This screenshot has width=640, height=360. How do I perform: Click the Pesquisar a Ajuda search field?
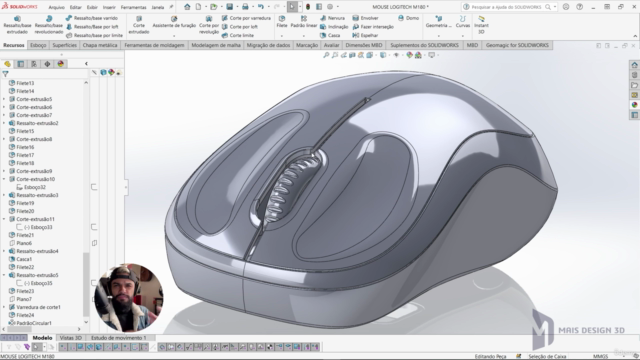pyautogui.click(x=507, y=7)
